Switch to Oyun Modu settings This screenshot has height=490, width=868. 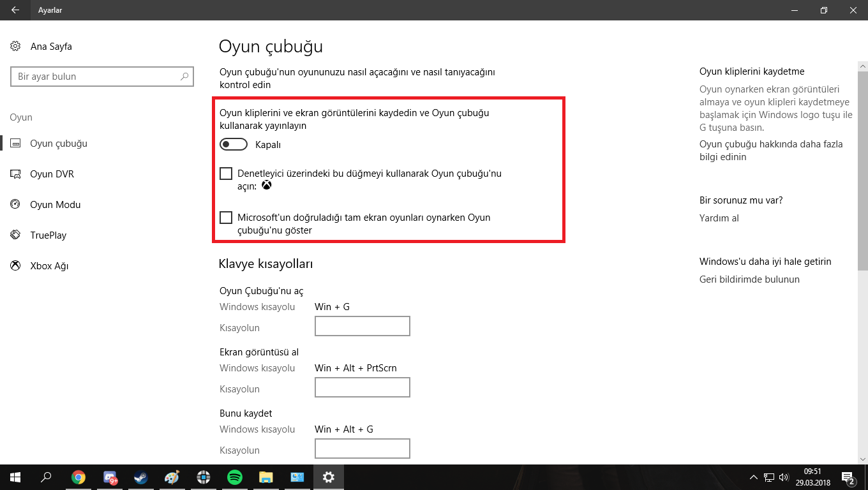click(55, 205)
